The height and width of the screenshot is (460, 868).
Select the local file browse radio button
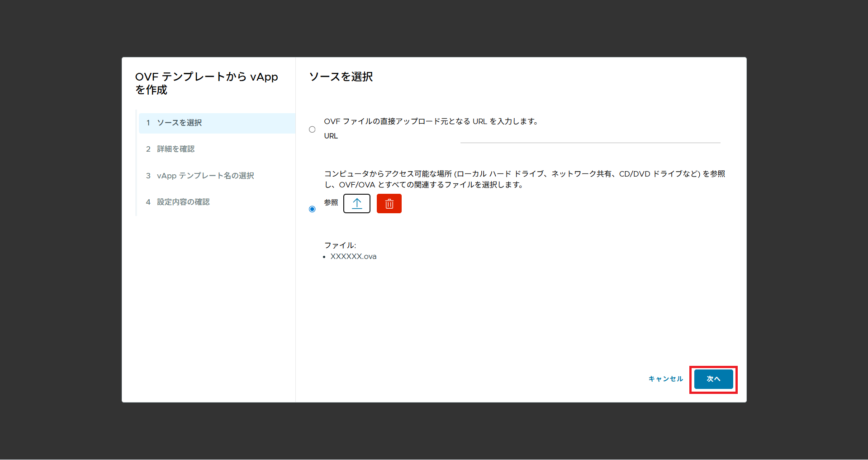pos(312,209)
